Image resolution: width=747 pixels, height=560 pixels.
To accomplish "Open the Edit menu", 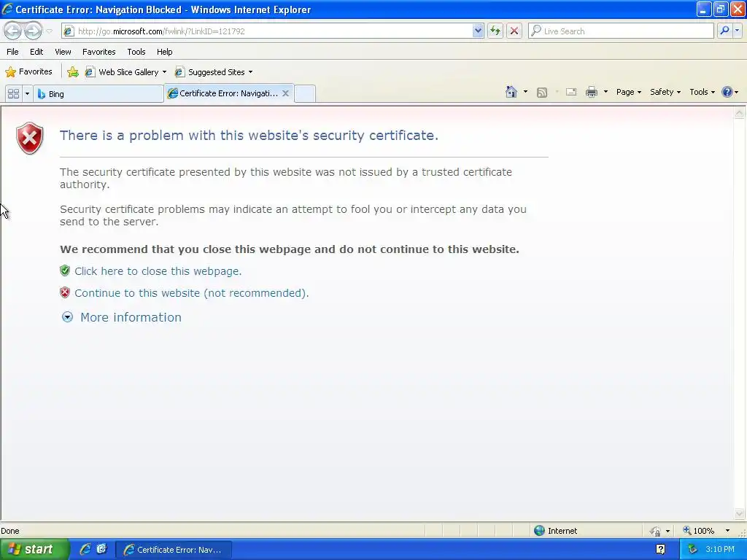I will tap(36, 52).
